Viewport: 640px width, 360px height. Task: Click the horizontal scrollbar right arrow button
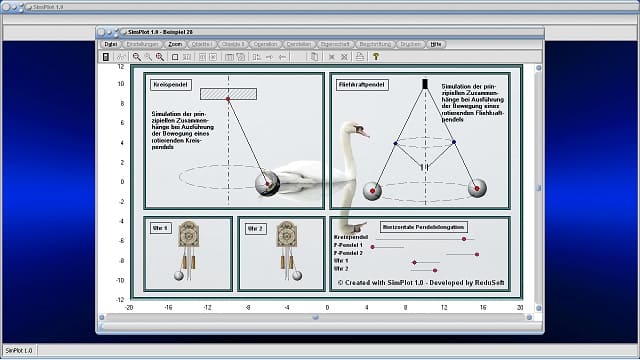[529, 317]
